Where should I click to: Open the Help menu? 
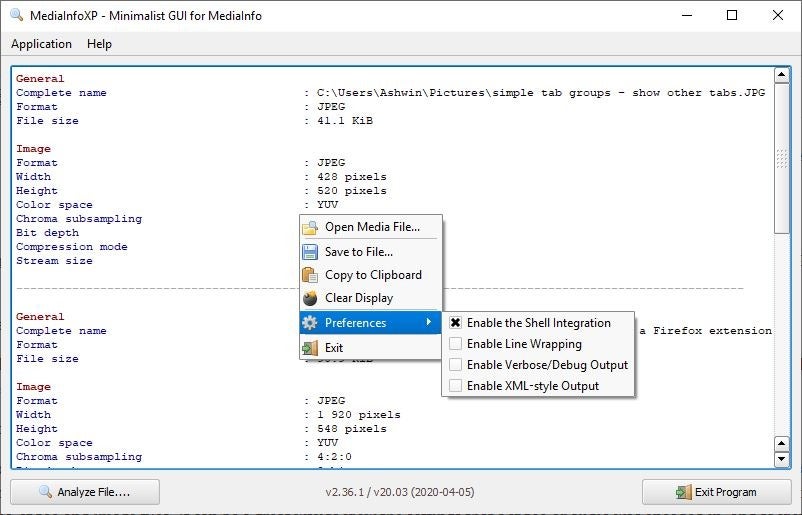point(99,44)
